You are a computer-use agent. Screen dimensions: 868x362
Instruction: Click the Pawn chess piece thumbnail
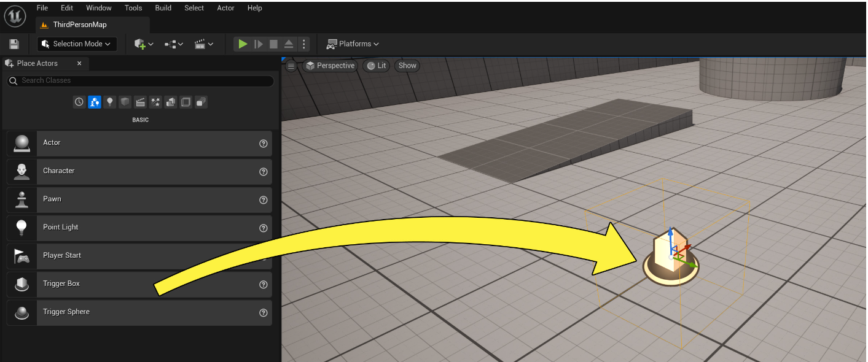point(22,199)
